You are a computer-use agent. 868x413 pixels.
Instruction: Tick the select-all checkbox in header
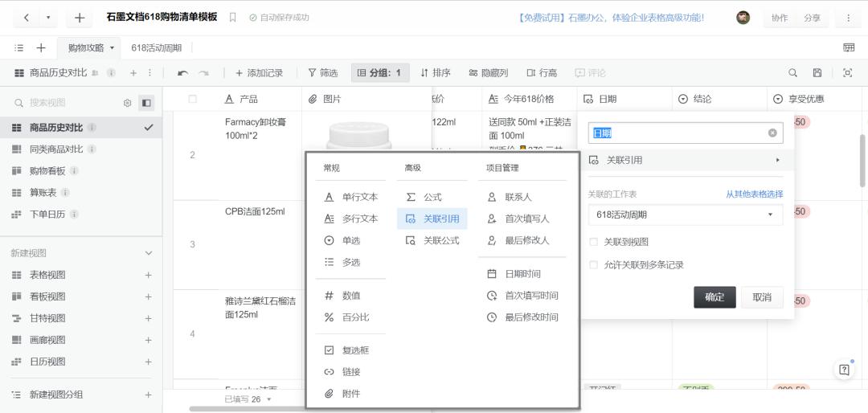point(193,99)
